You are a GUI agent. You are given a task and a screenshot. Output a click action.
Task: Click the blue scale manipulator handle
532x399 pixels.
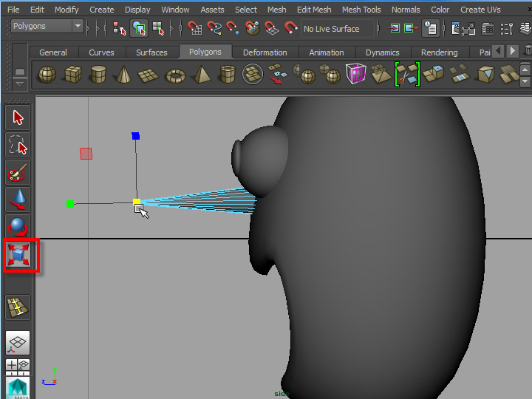136,136
